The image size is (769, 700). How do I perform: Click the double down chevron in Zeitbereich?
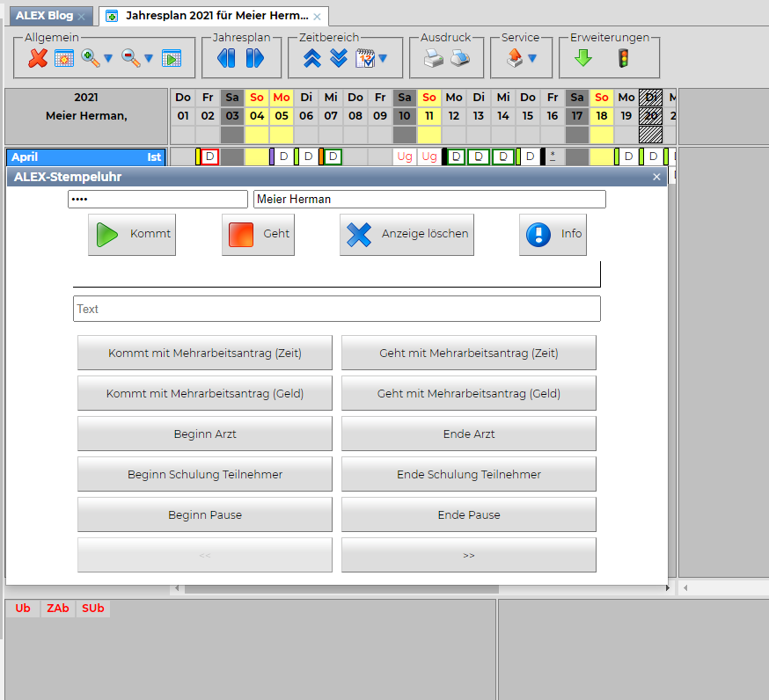pyautogui.click(x=339, y=59)
